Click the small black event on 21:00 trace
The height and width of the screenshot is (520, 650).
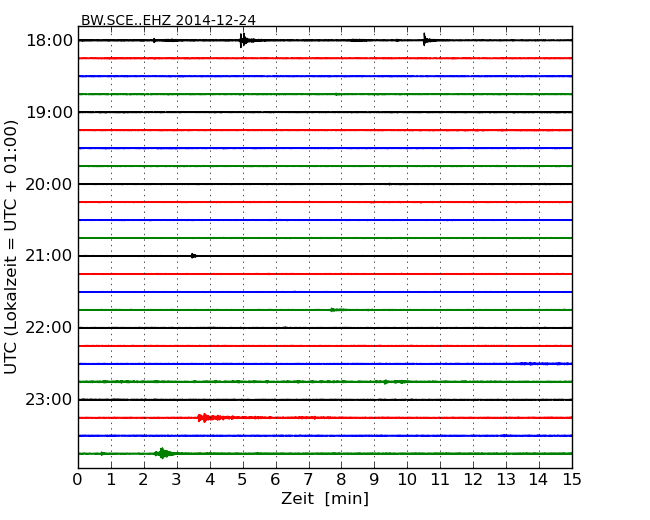tap(193, 256)
